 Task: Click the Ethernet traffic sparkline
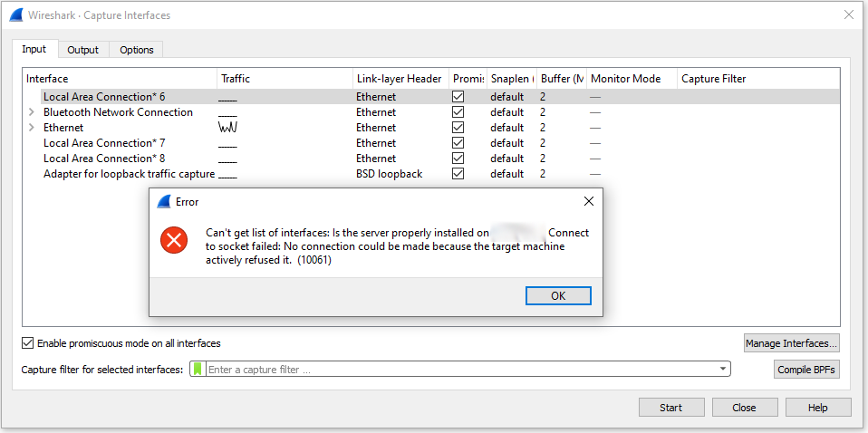[x=228, y=128]
